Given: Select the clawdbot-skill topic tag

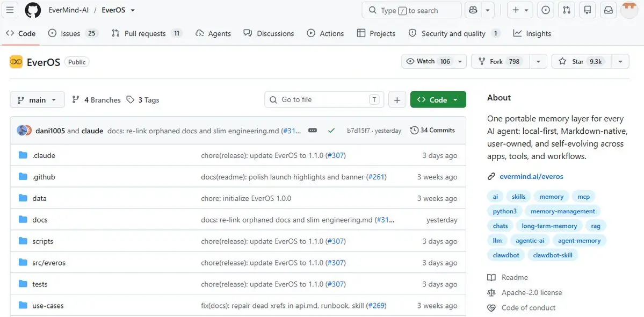Looking at the screenshot, I should coord(552,255).
